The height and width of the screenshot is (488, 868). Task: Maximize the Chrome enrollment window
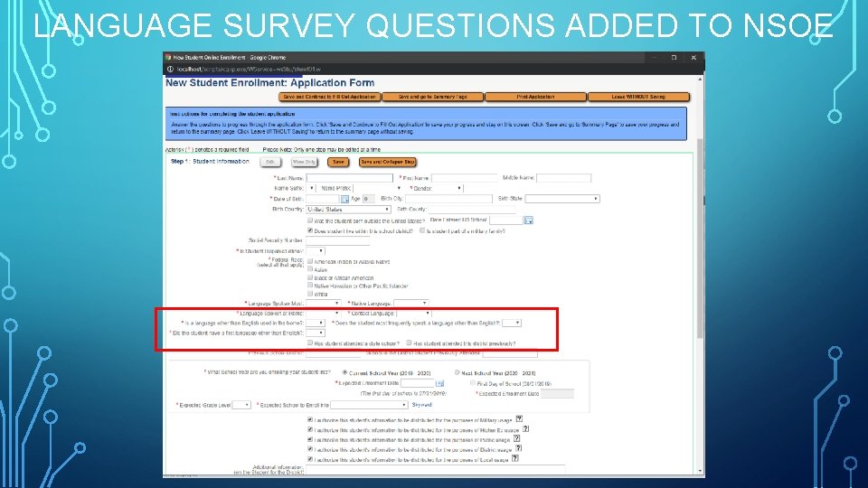tap(674, 57)
